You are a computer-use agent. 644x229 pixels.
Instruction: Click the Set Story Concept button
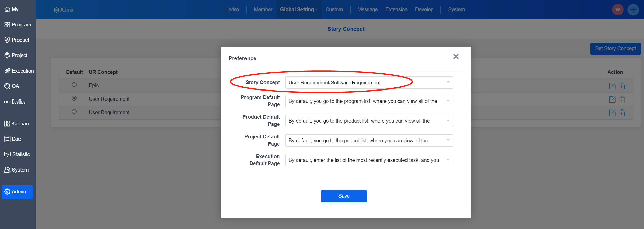[x=615, y=48]
